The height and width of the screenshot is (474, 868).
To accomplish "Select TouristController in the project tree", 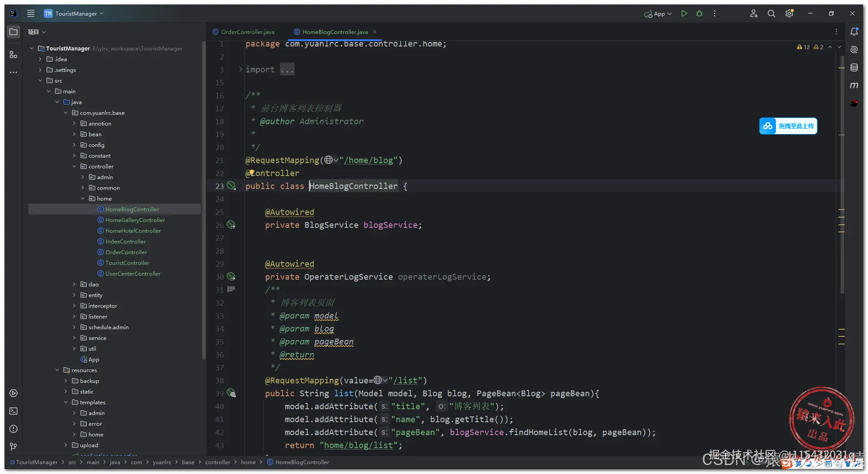I will click(x=127, y=263).
